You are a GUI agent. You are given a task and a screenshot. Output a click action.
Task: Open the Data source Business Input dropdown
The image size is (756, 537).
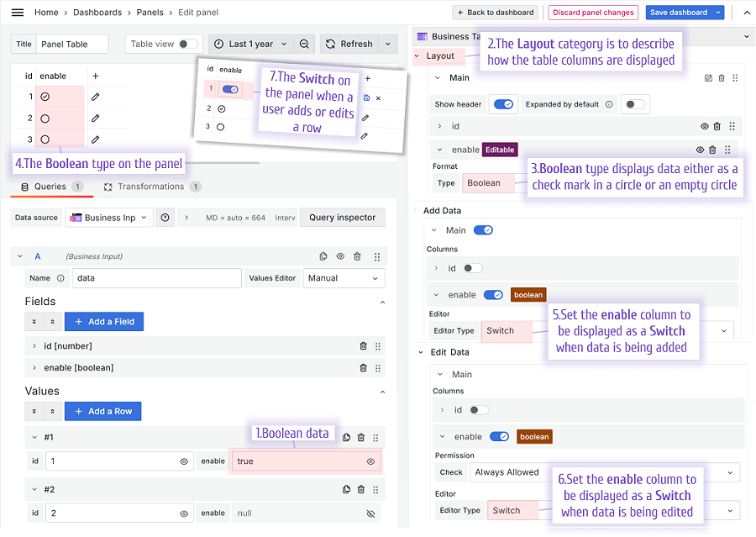click(x=109, y=218)
